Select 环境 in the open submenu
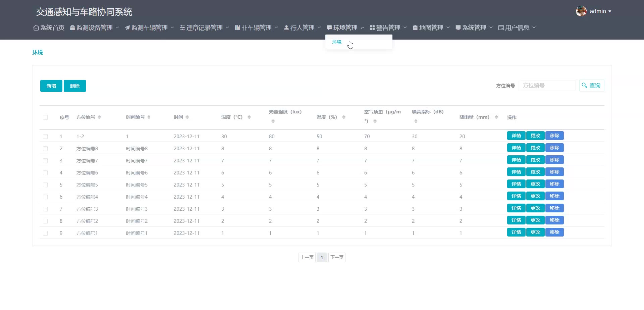 [337, 42]
